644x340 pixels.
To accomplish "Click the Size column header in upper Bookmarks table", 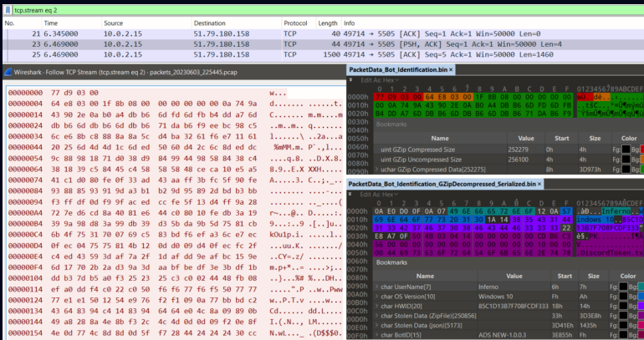I will (595, 138).
